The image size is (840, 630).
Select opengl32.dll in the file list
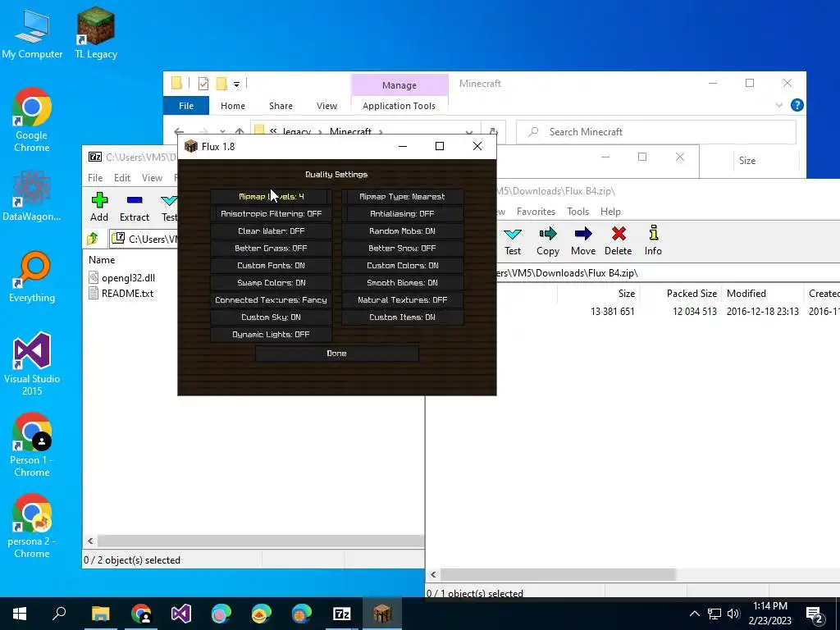coord(128,277)
